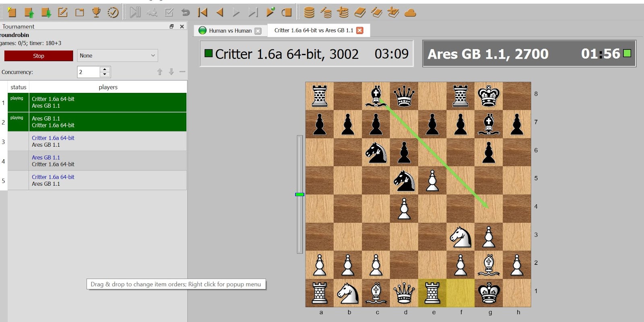
Task: Click the move-now play icon with green dot
Action: coord(270,12)
